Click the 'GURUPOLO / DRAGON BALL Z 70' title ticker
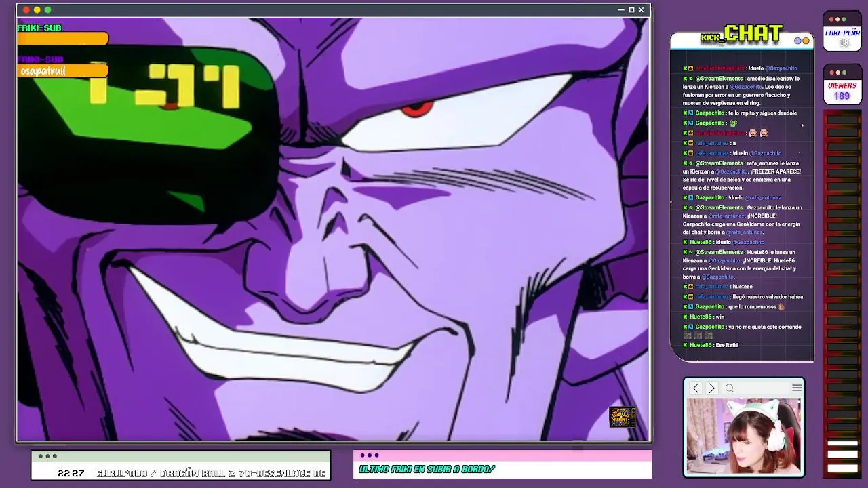This screenshot has width=868, height=488. tap(212, 474)
